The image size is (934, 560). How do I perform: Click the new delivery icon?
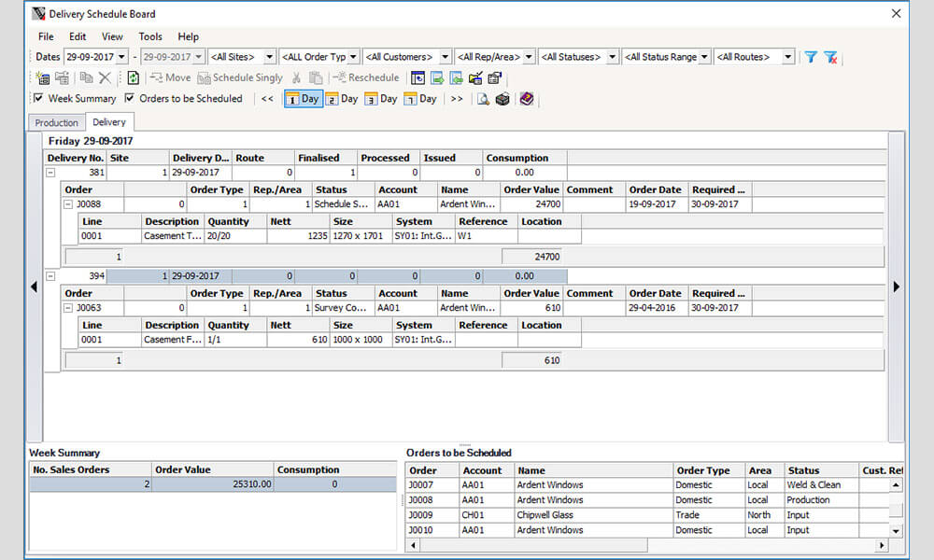click(x=42, y=78)
